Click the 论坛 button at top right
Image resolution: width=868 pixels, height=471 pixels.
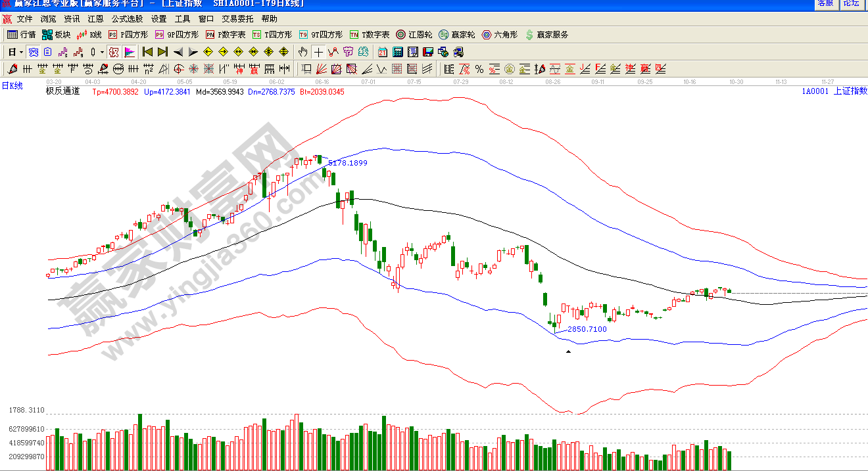click(x=851, y=3)
